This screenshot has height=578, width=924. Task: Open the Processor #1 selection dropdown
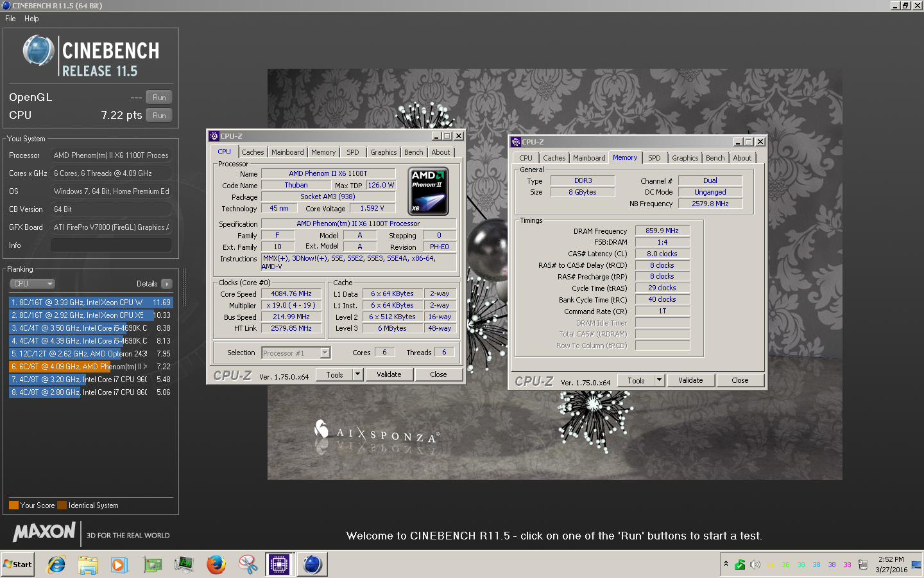(x=296, y=353)
